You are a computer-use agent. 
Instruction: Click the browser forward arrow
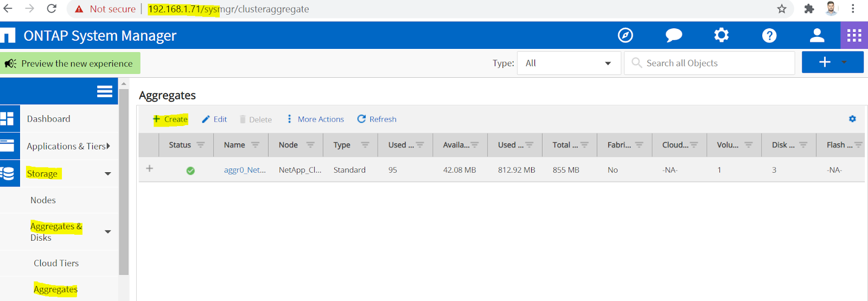coord(30,9)
